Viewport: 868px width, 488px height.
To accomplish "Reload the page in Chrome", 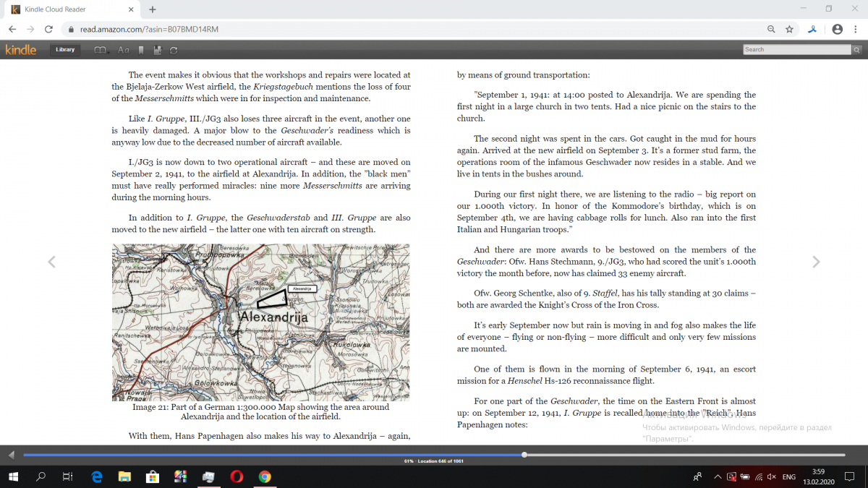I will [x=48, y=30].
